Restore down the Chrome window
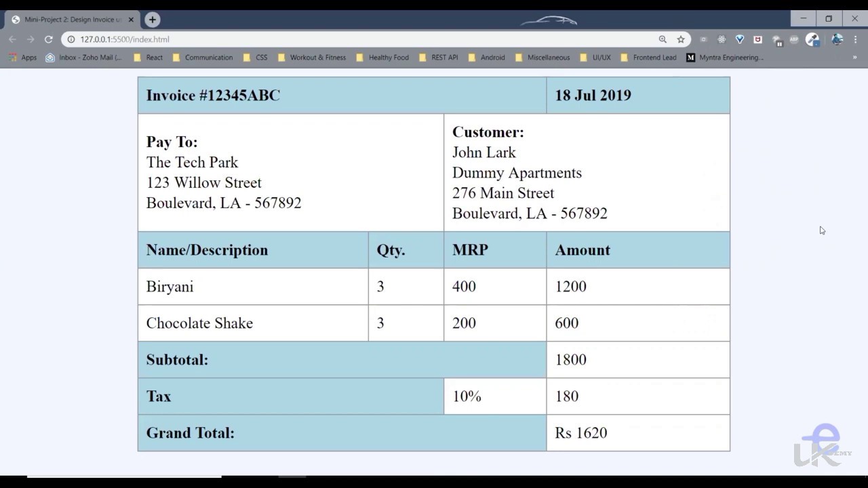 [x=829, y=18]
